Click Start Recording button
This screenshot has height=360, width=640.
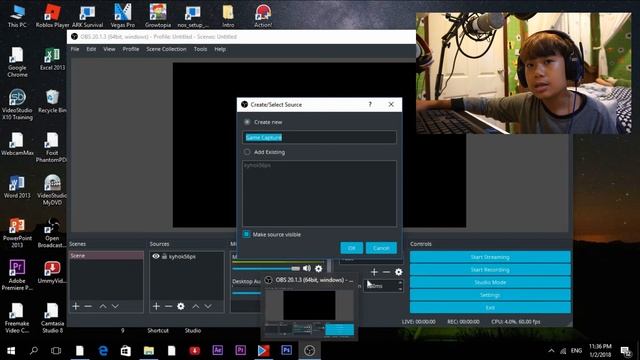tap(490, 269)
